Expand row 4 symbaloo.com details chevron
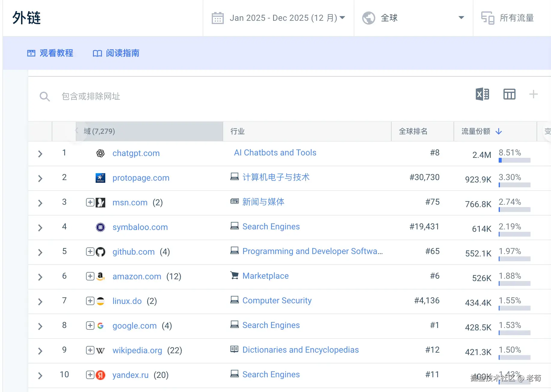 40,228
